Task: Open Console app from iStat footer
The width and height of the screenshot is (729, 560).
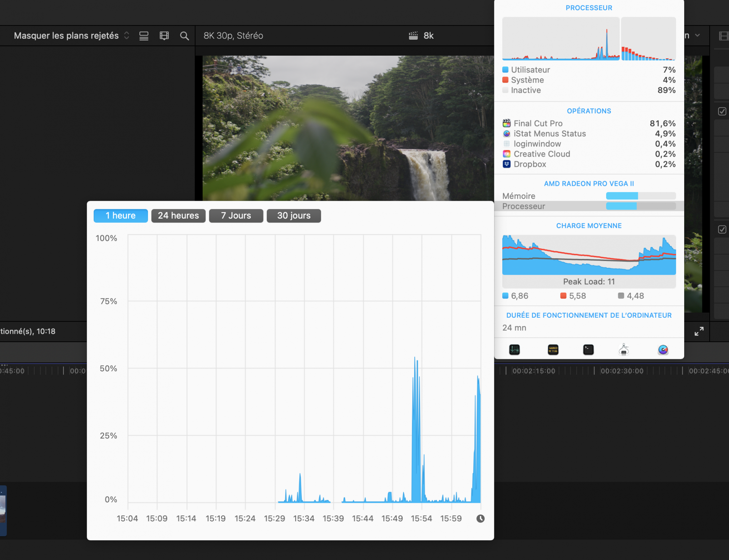Action: pyautogui.click(x=553, y=350)
